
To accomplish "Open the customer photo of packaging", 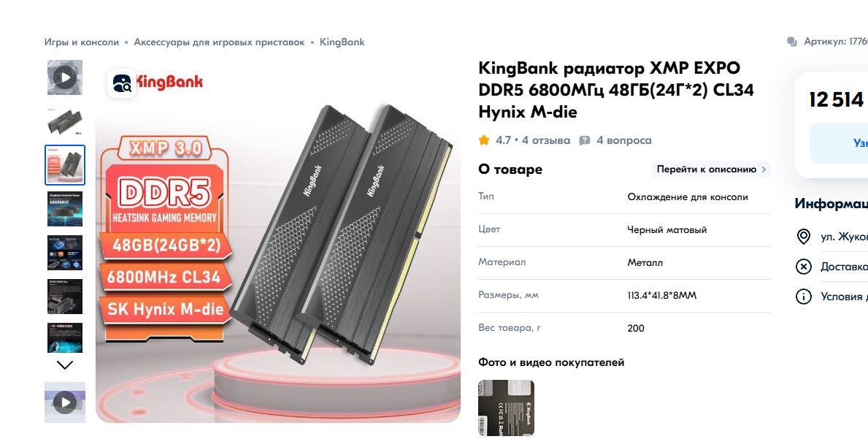I will point(506,408).
